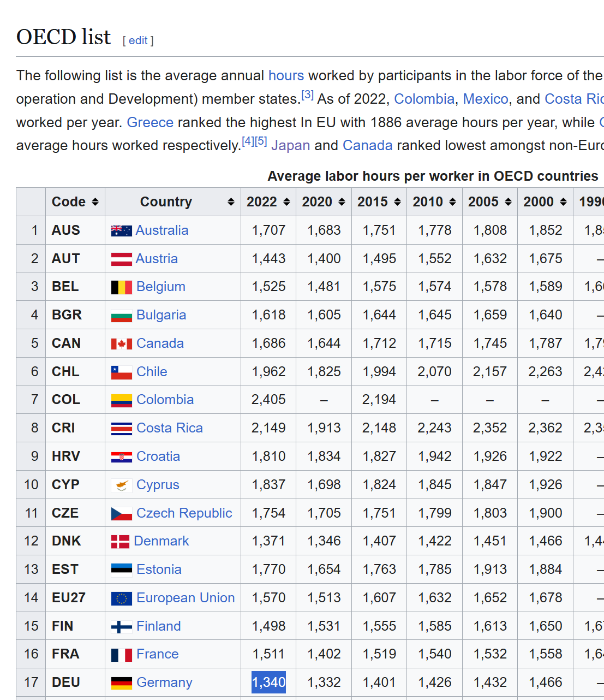Click the Canada flag icon
The height and width of the screenshot is (700, 604).
tap(122, 344)
